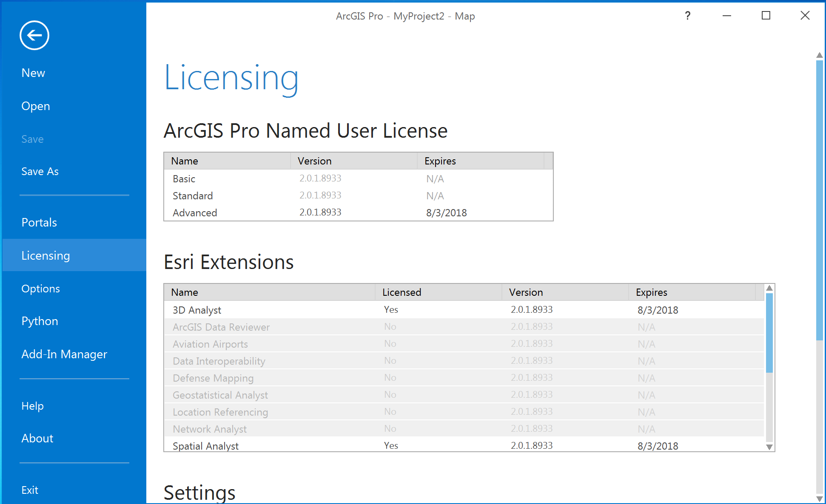Open the Options page
Screen dimensions: 826x504
click(40, 289)
